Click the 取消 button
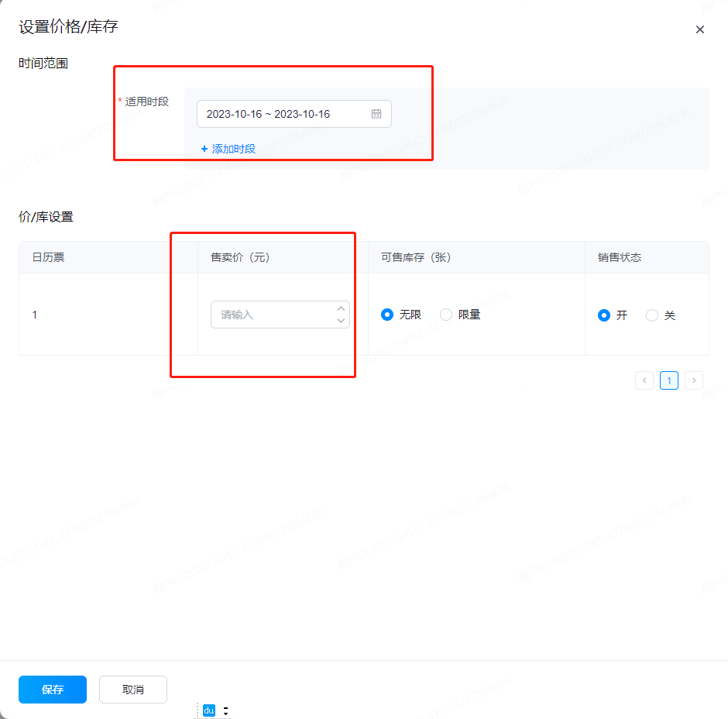The height and width of the screenshot is (719, 728). (x=133, y=690)
